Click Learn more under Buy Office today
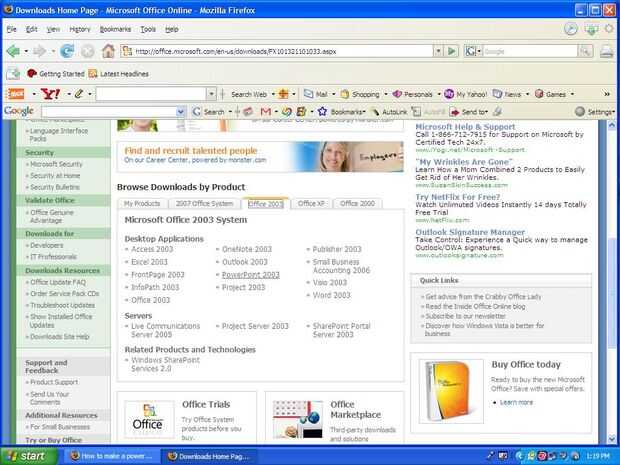Viewport: 620px width, 465px height. (x=516, y=402)
